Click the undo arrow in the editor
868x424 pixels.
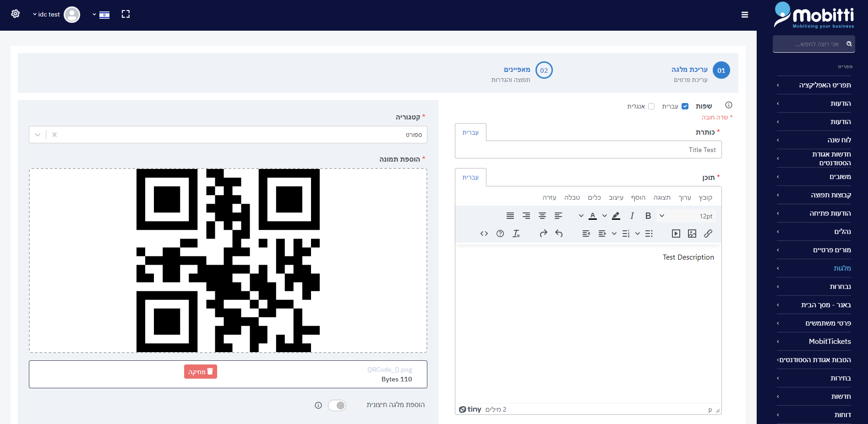coord(559,234)
